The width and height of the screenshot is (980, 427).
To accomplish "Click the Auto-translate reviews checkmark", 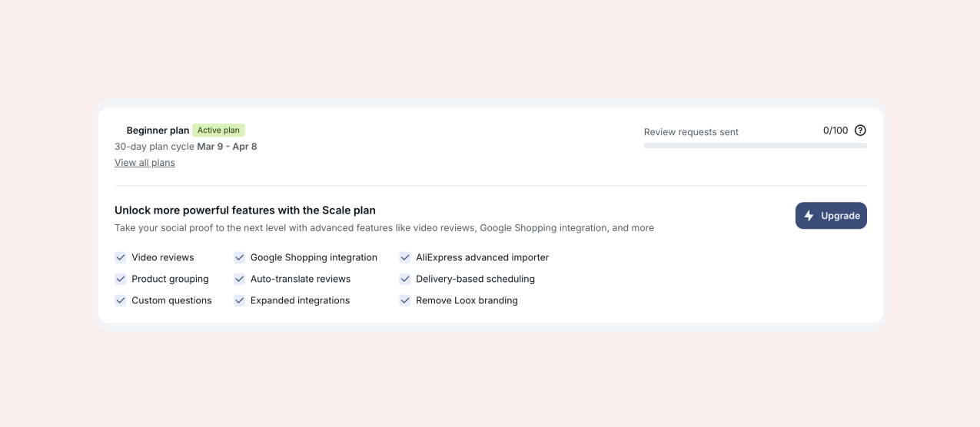I will [240, 280].
